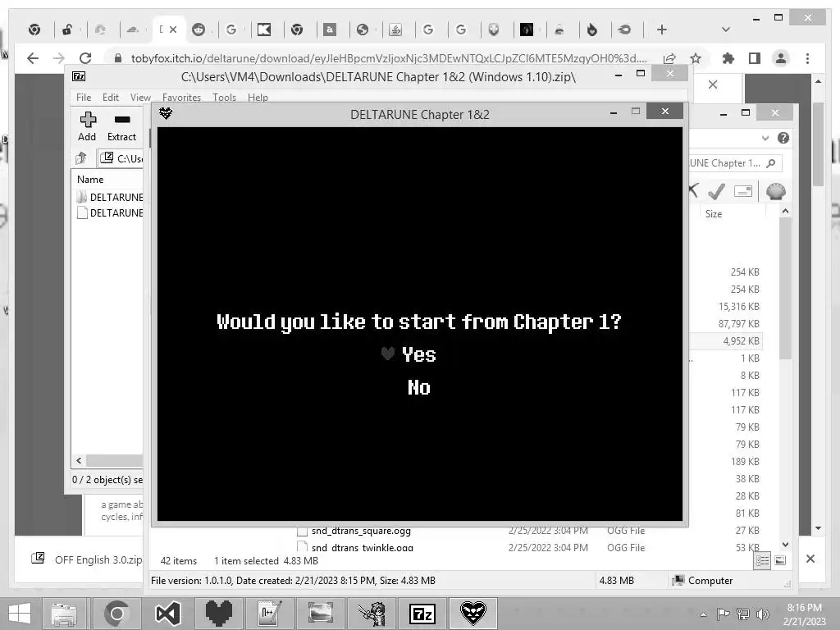Click the 7-Zip up-folder icon
Screen dimensions: 840x630
pyautogui.click(x=81, y=158)
